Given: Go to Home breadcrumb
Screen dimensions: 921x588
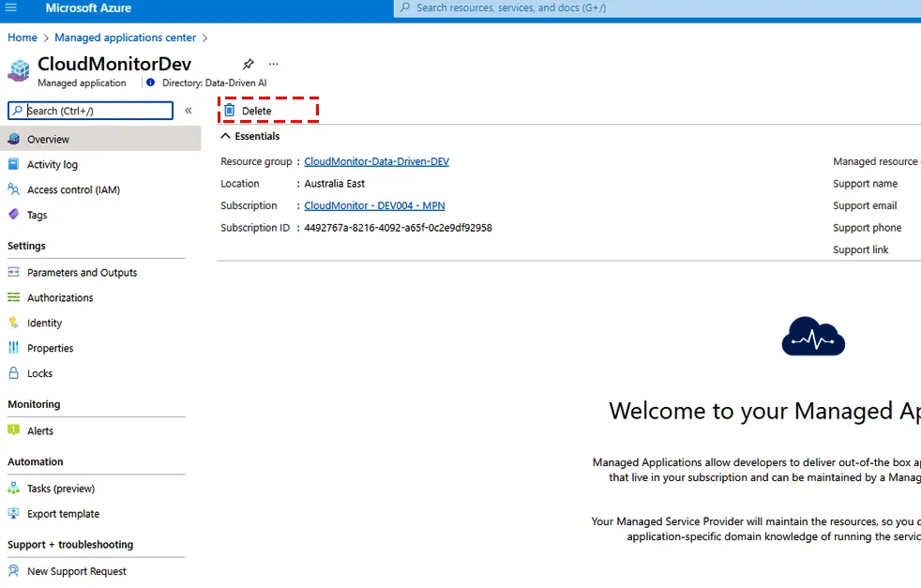Looking at the screenshot, I should coord(23,38).
